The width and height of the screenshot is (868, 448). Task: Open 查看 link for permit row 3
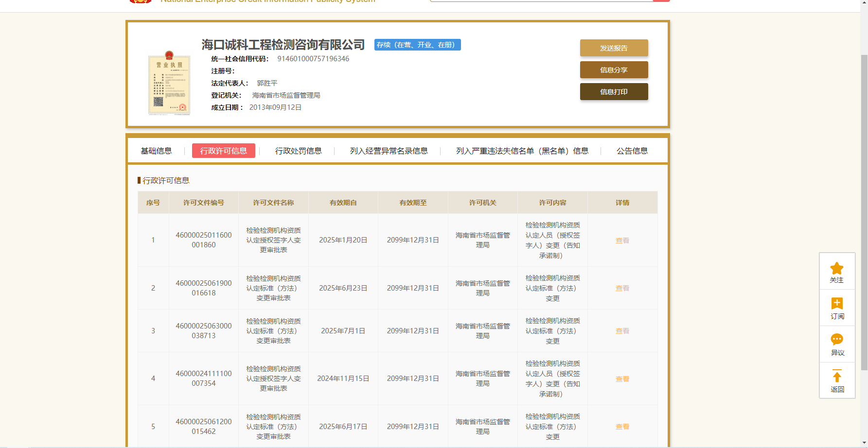click(x=622, y=331)
